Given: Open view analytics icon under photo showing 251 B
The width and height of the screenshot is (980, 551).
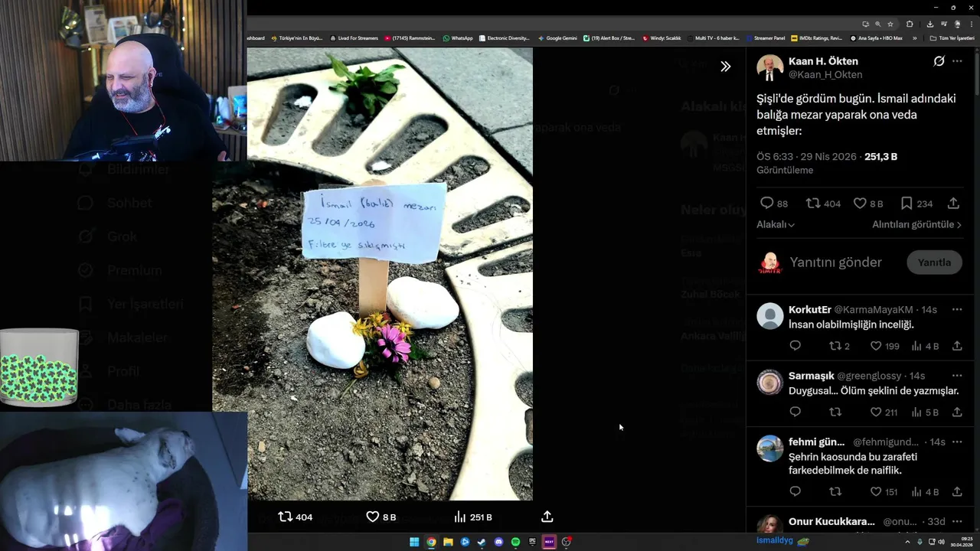Looking at the screenshot, I should [x=460, y=517].
